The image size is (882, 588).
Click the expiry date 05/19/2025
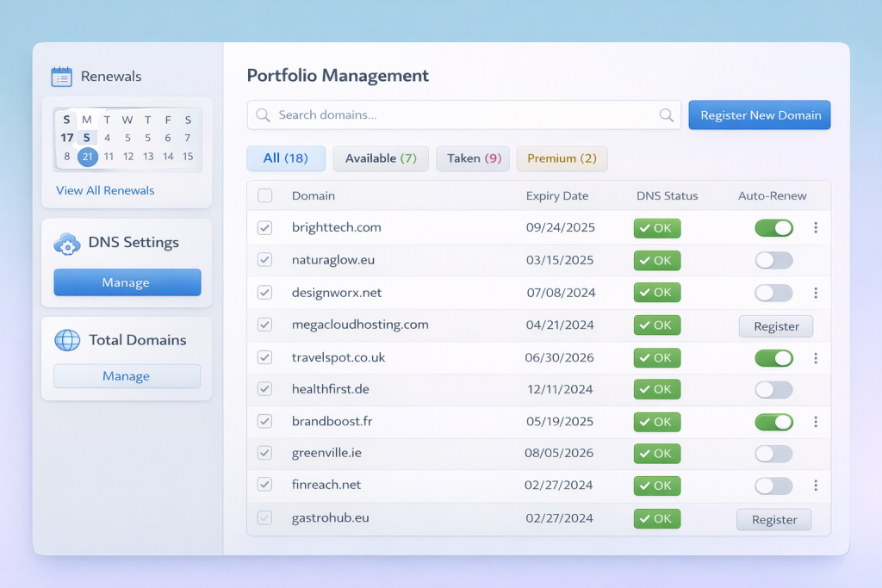pos(560,422)
